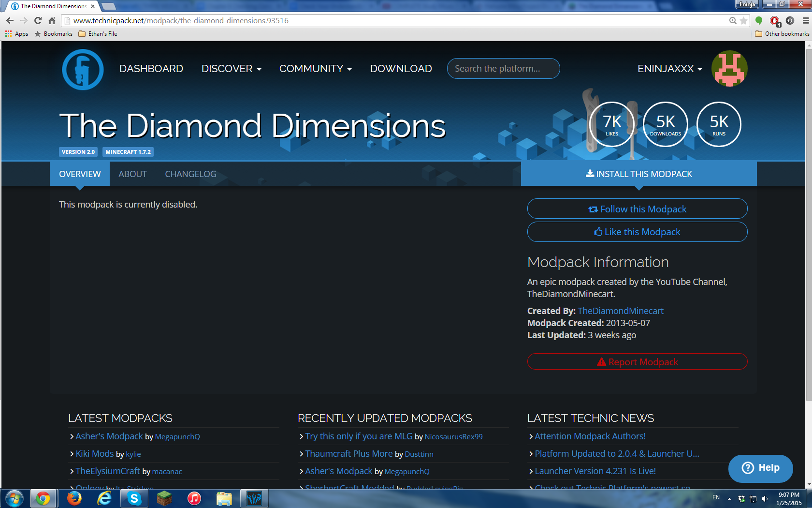
Task: Open the browser home icon
Action: tap(52, 20)
